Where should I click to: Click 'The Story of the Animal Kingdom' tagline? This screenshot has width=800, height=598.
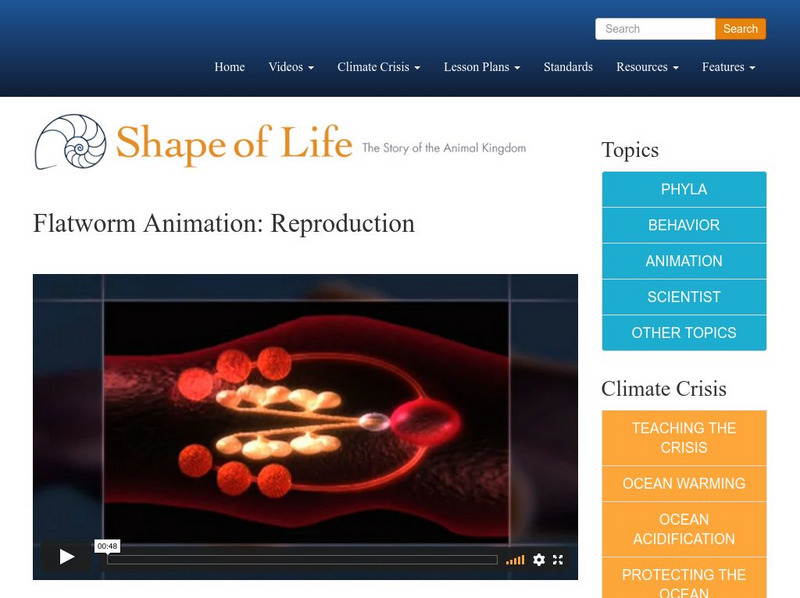444,148
